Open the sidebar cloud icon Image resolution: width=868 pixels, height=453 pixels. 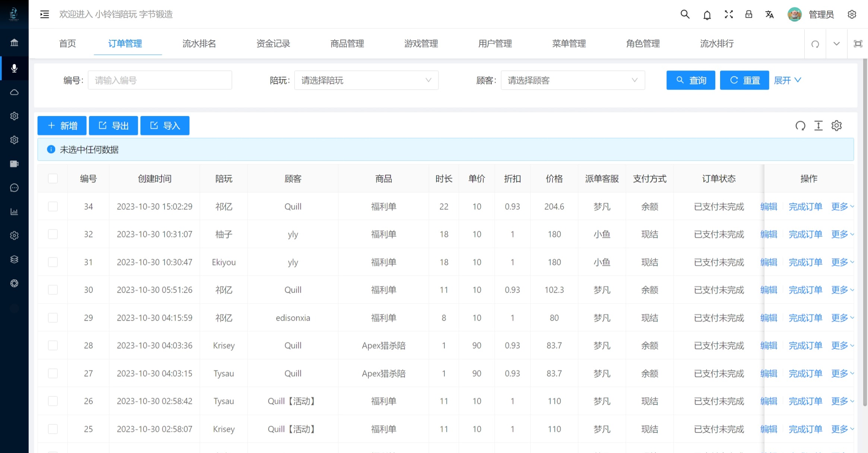pyautogui.click(x=14, y=92)
